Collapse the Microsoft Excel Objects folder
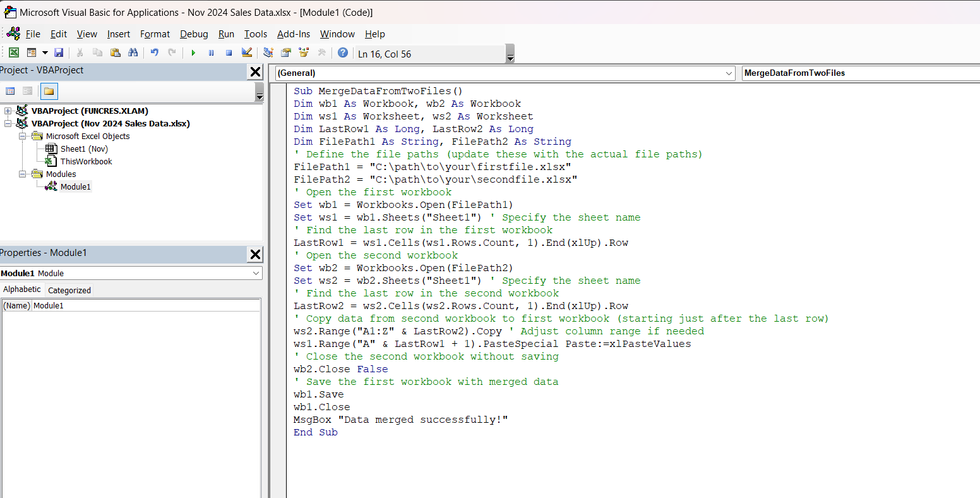 [22, 137]
